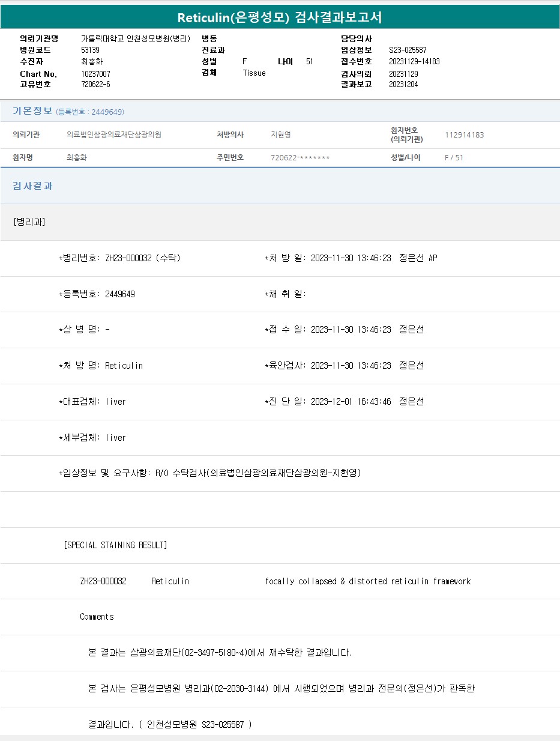The height and width of the screenshot is (741, 560).
Task: Click the 접수번호 value 20231129-14183
Action: click(x=414, y=61)
